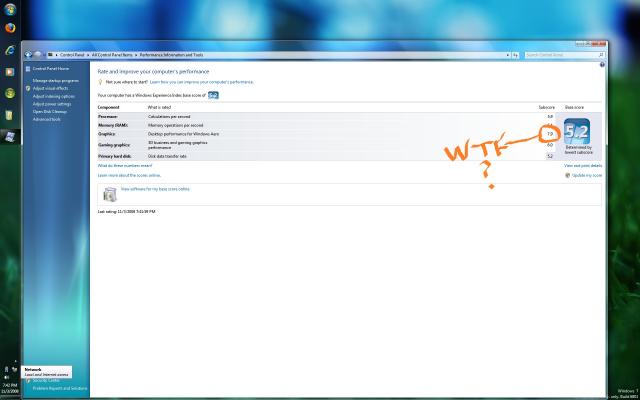Click What do these numbers mean link
Screen dimensions: 640x400
coord(125,166)
